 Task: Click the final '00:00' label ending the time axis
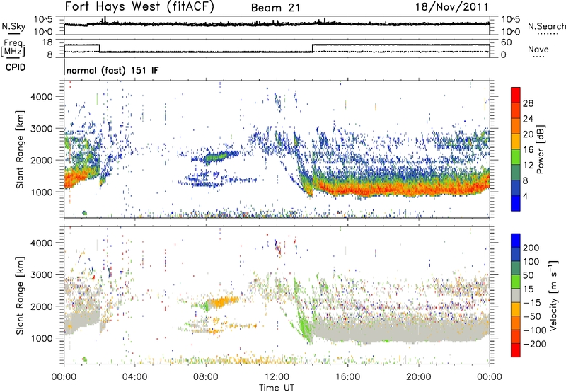click(490, 377)
